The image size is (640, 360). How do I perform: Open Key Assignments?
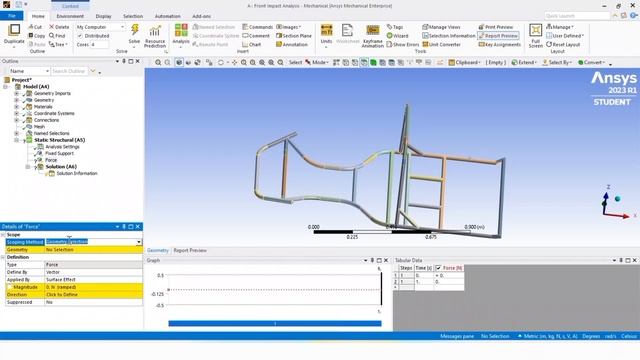499,44
